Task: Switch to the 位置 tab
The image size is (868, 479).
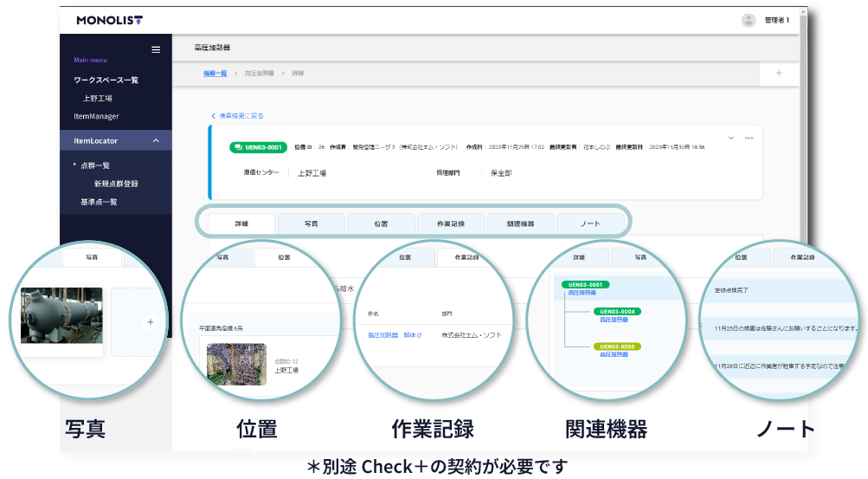Action: tap(381, 223)
